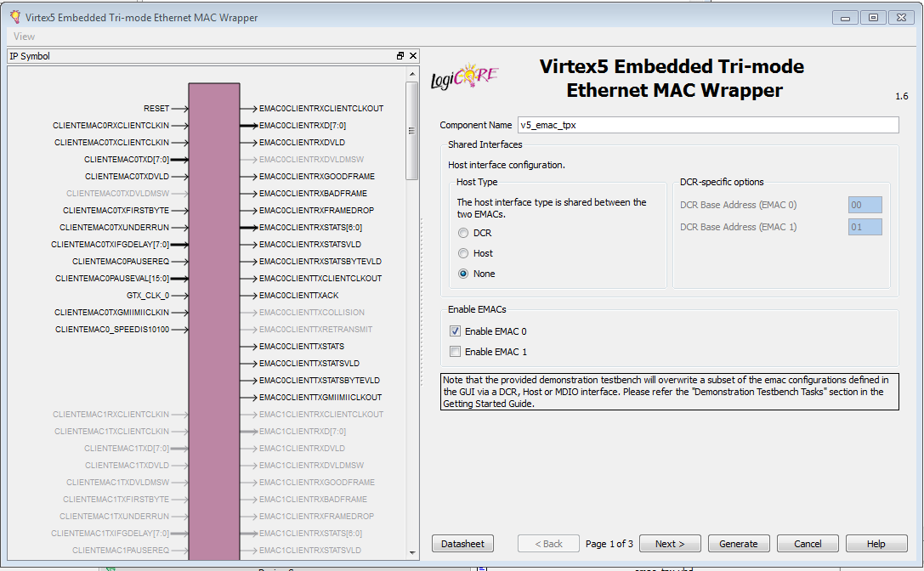Select the EMAC0CLIENTRXBADFRAME port
The height and width of the screenshot is (571, 924).
coord(313,193)
